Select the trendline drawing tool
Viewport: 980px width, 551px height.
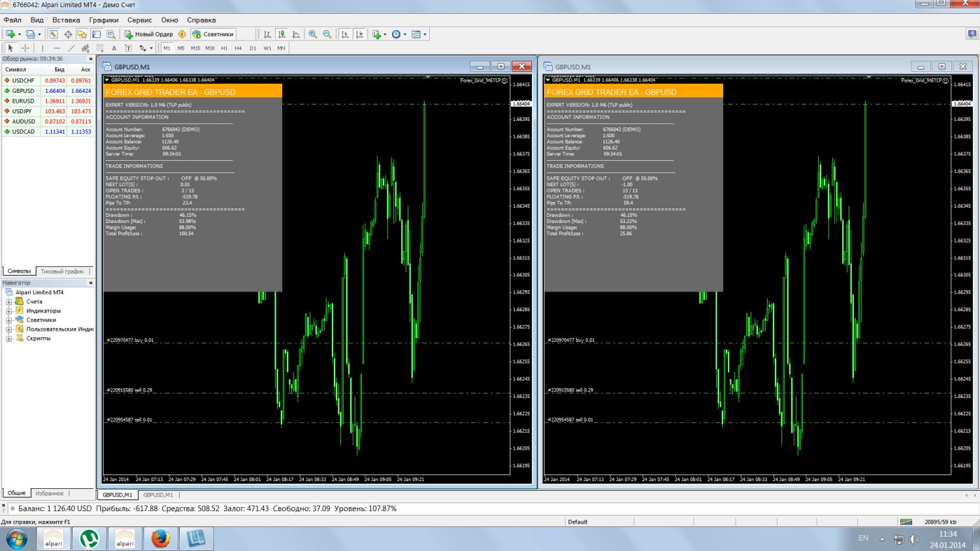click(x=71, y=48)
